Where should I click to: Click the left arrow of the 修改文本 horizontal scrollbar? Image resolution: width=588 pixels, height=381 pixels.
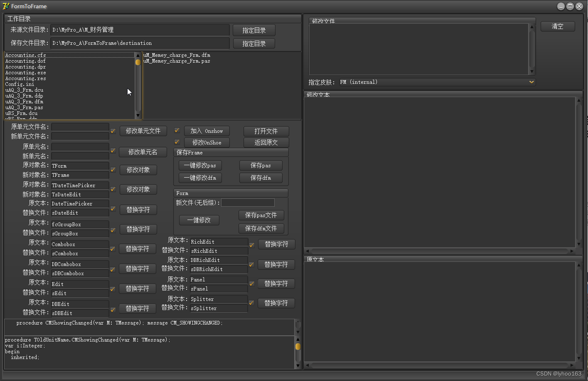click(x=308, y=251)
